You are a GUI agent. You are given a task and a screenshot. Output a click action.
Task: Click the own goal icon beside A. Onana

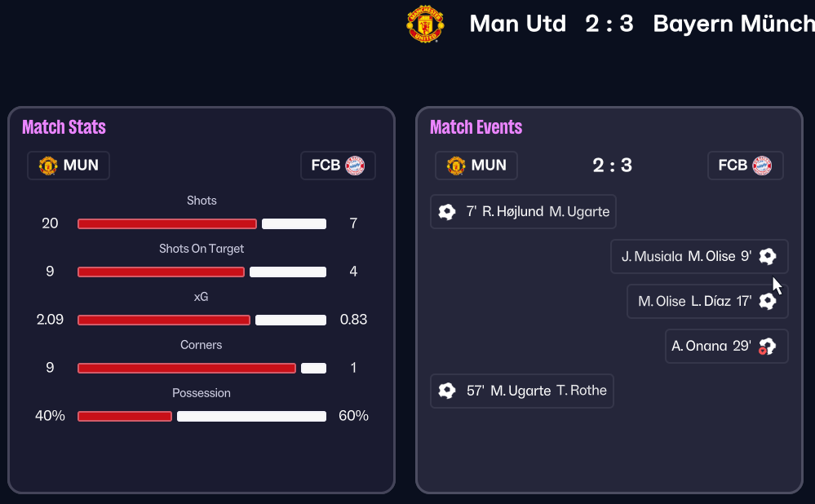click(767, 346)
